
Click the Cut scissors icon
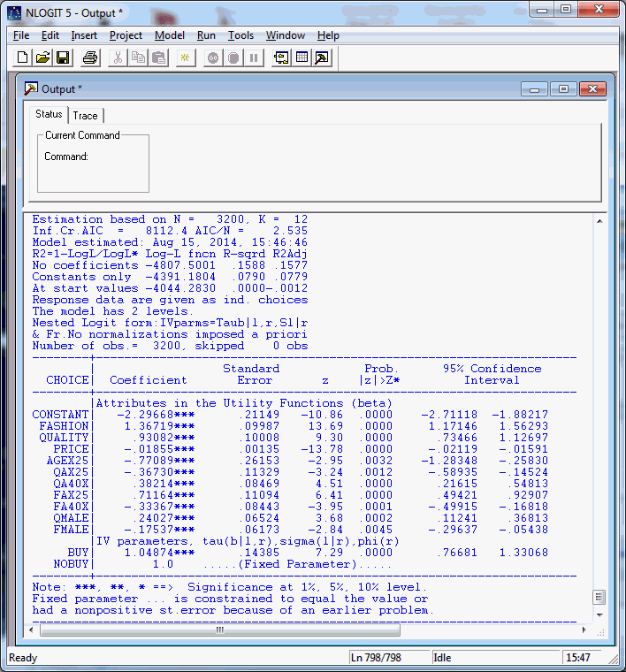(118, 57)
